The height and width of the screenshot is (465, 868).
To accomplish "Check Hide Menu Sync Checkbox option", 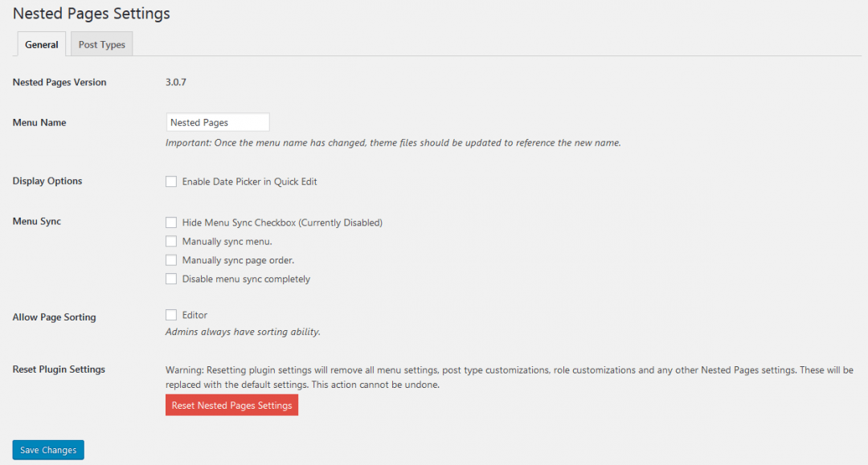I will point(171,222).
